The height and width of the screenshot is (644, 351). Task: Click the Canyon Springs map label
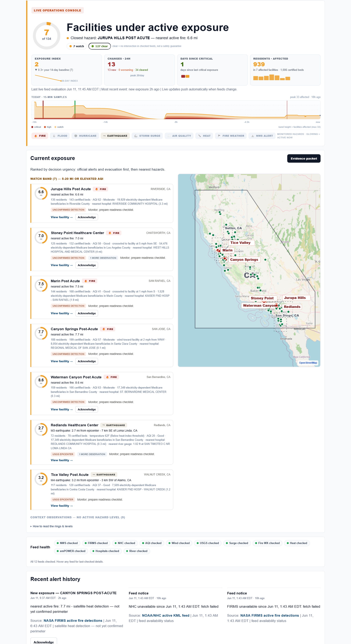click(245, 260)
